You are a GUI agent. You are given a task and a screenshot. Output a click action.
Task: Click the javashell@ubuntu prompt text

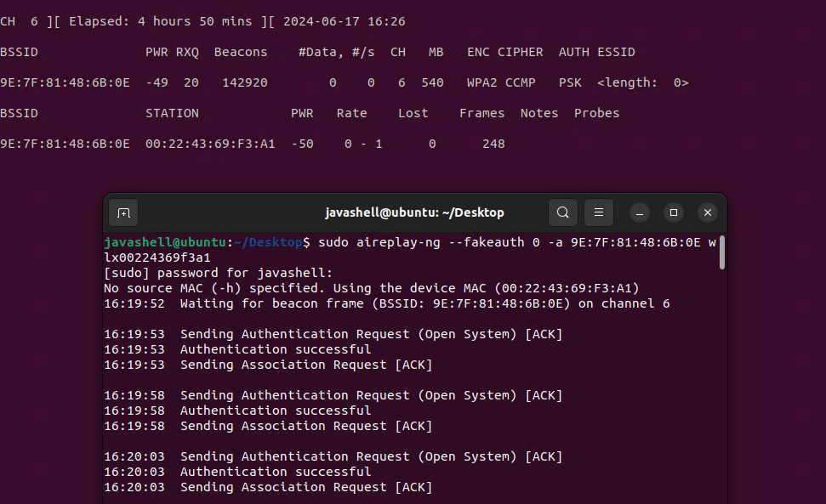[165, 242]
